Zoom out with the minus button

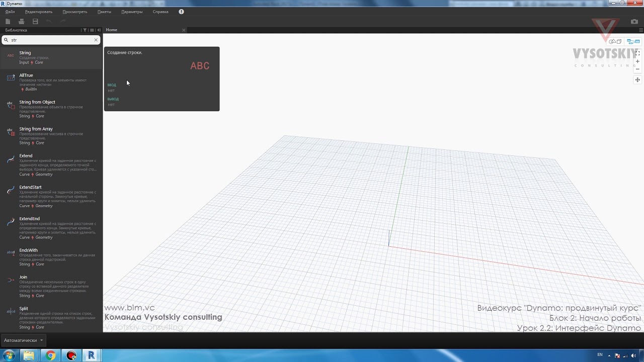pyautogui.click(x=637, y=69)
